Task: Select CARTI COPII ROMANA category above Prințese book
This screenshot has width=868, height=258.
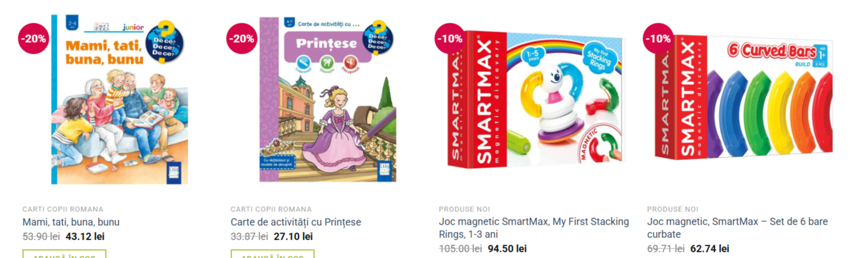Action: (x=271, y=209)
